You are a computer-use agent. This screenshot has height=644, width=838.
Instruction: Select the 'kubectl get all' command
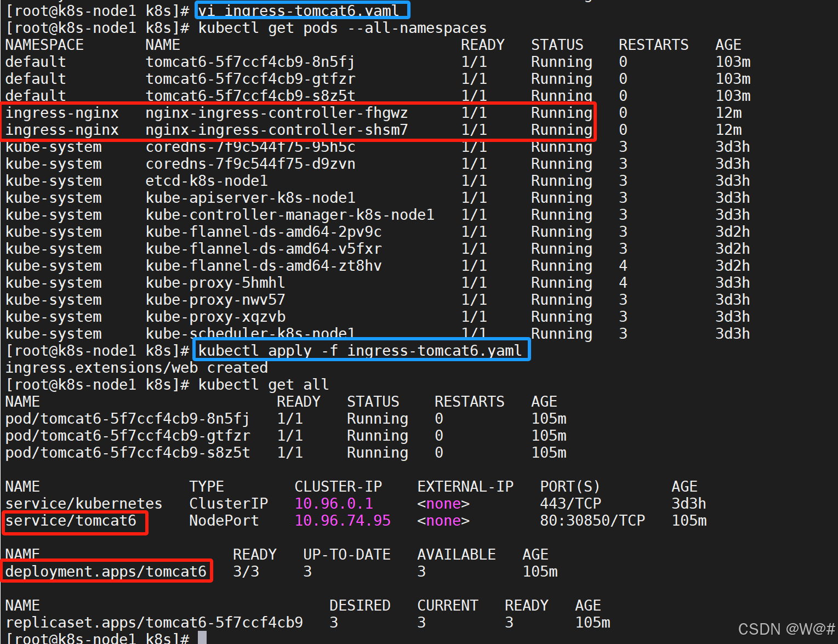click(x=264, y=385)
